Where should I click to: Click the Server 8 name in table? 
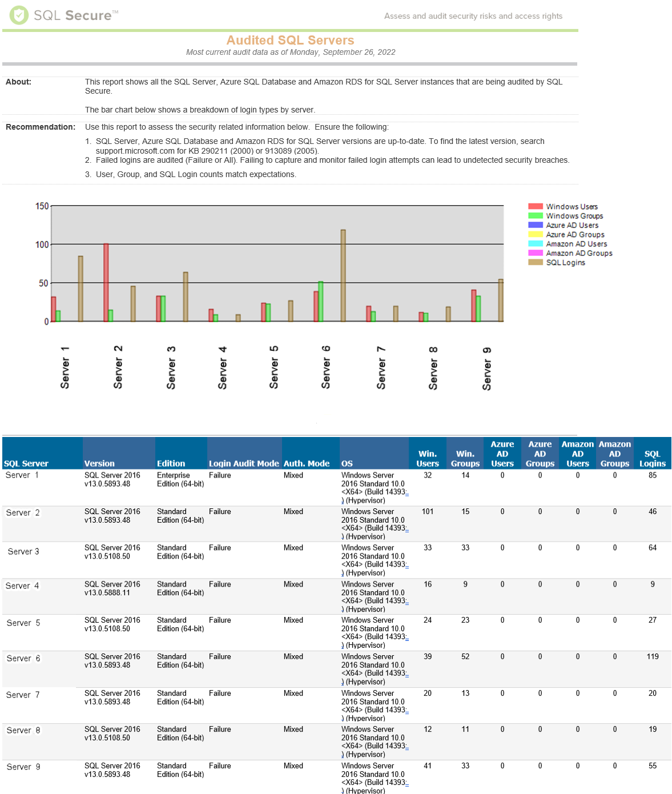coord(23,731)
